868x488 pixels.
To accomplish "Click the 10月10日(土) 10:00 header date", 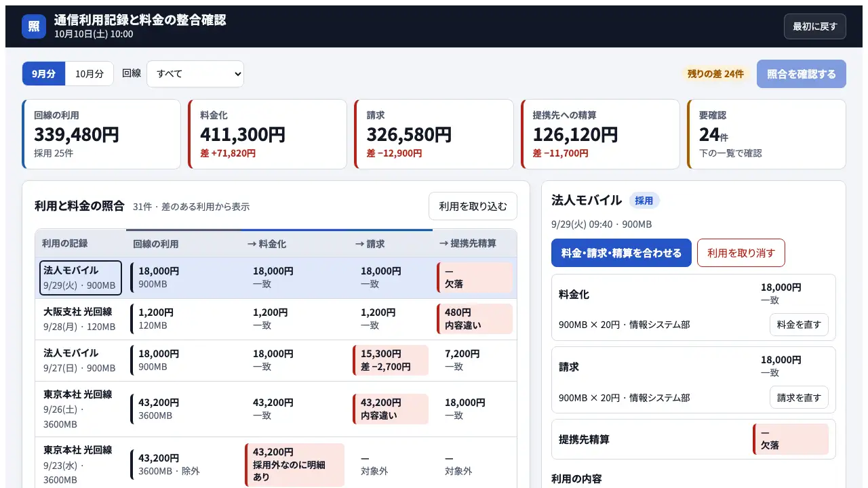I will point(94,34).
